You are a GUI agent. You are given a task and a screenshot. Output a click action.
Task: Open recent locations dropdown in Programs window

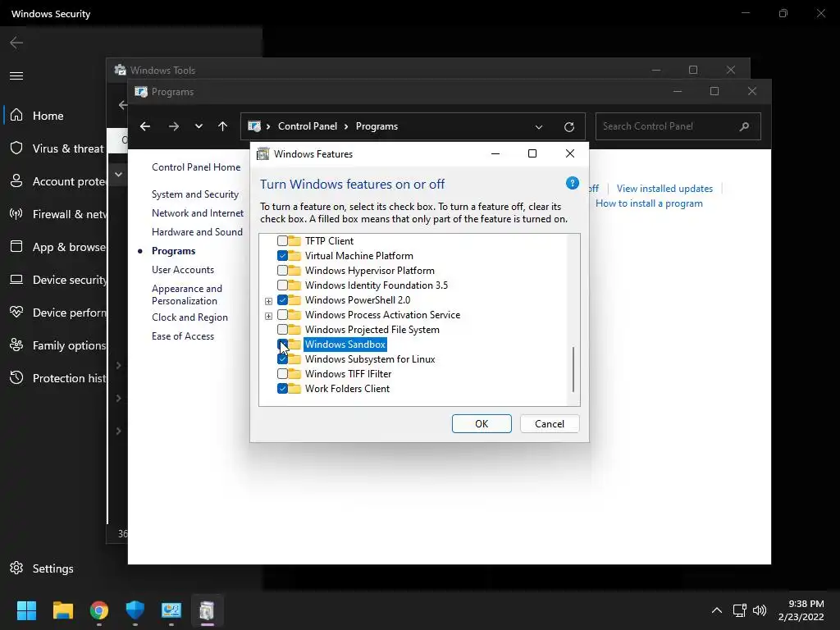(199, 126)
